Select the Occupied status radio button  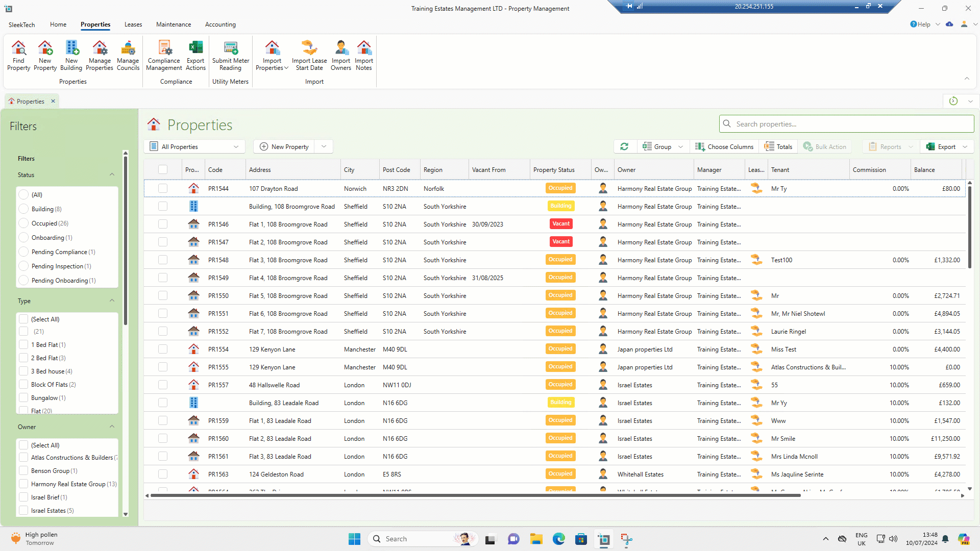[x=23, y=223]
